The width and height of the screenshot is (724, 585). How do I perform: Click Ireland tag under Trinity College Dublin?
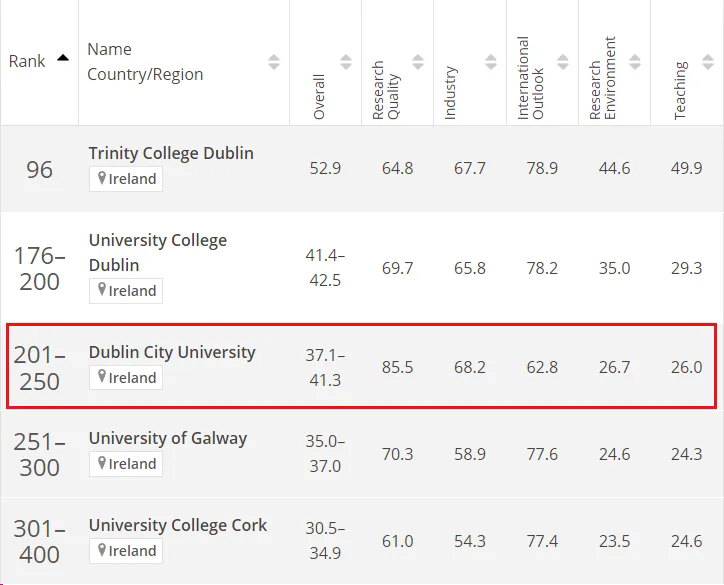tap(126, 179)
